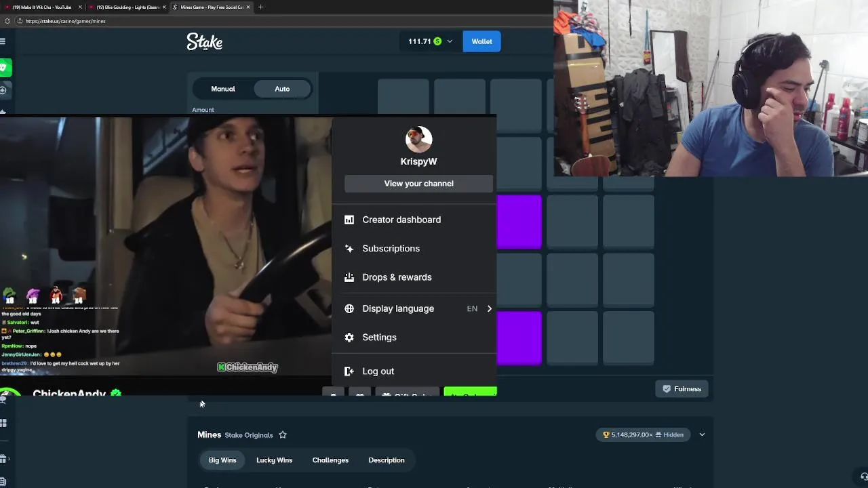Open the hamburger menu in Stake sidebar
868x488 pixels.
coord(3,41)
